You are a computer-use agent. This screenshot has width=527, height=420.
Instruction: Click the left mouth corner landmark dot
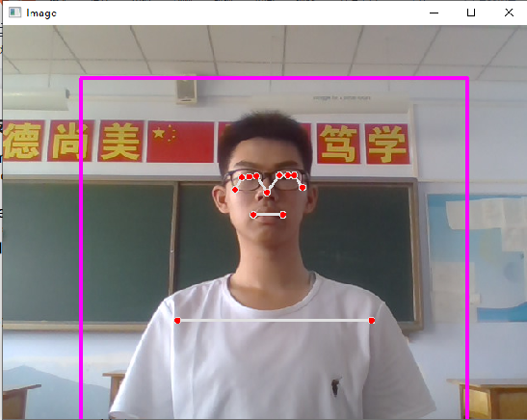(253, 215)
